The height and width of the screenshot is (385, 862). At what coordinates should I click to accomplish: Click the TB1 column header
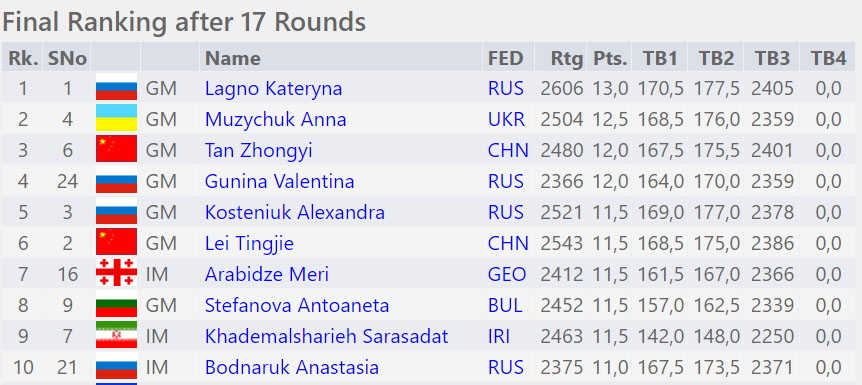[660, 58]
